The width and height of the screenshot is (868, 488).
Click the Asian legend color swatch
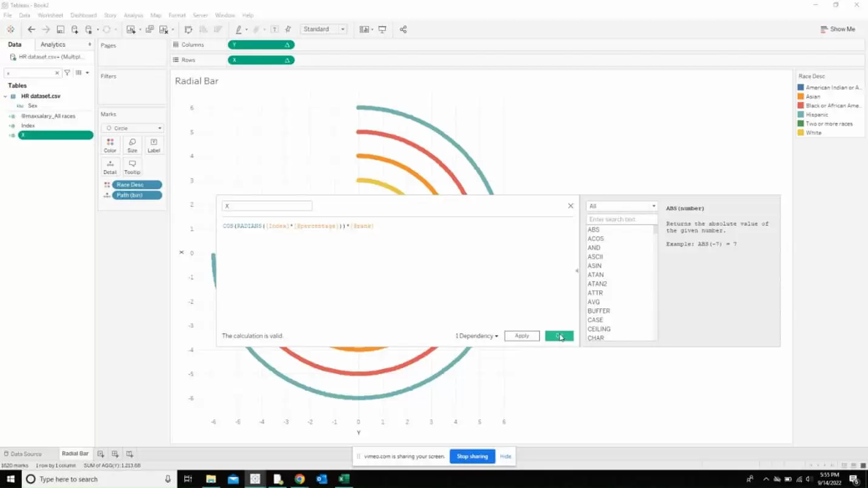[x=801, y=97]
